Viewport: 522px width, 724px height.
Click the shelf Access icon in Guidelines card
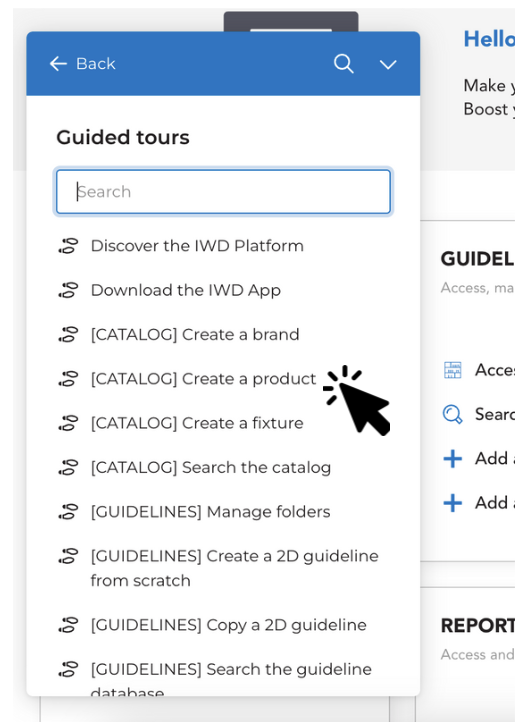452,370
